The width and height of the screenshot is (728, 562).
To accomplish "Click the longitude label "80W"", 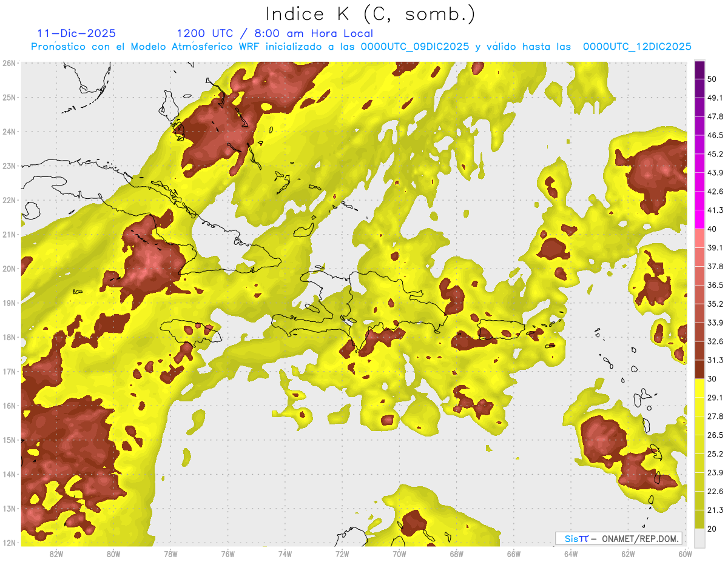I will [x=113, y=554].
